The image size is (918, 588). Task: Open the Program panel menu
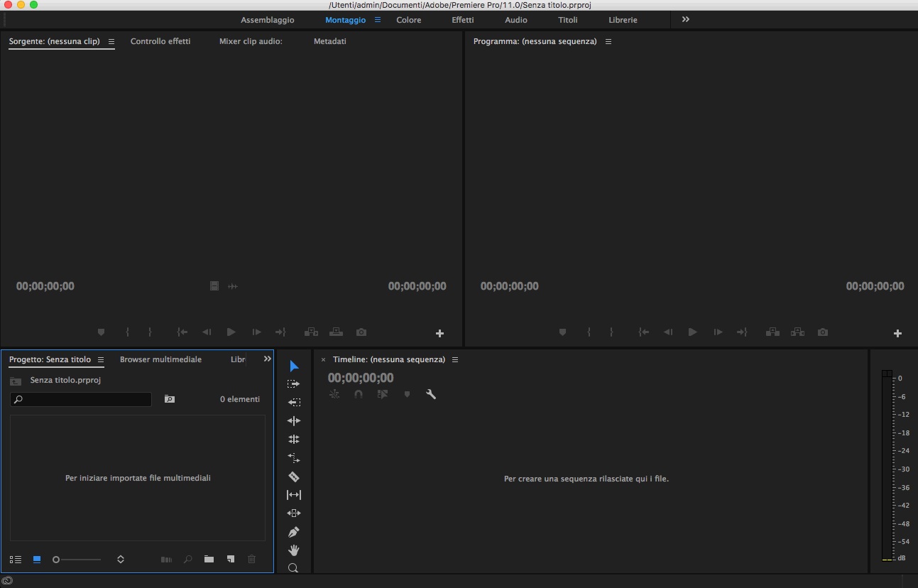click(608, 41)
